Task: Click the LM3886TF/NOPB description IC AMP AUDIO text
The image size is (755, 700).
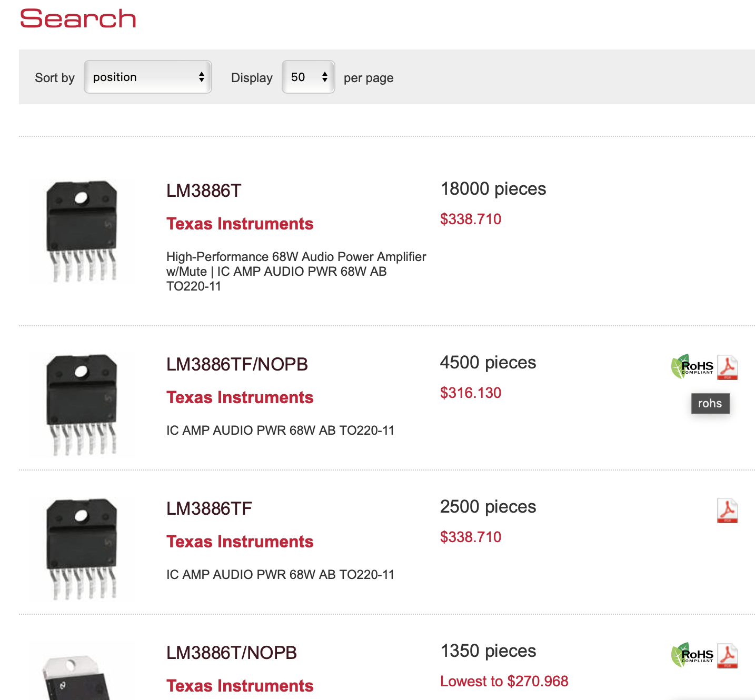Action: point(280,430)
